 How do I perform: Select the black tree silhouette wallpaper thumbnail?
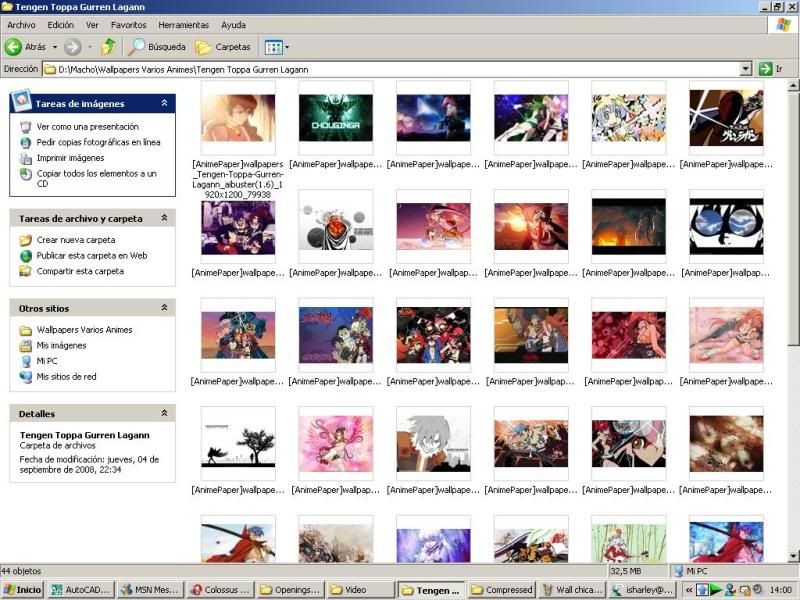click(238, 443)
